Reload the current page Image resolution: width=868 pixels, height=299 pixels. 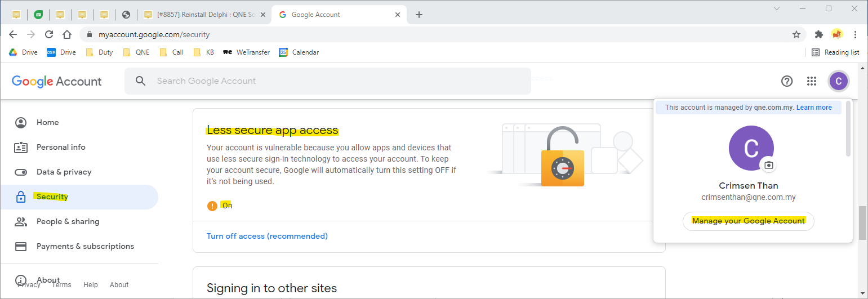(49, 34)
